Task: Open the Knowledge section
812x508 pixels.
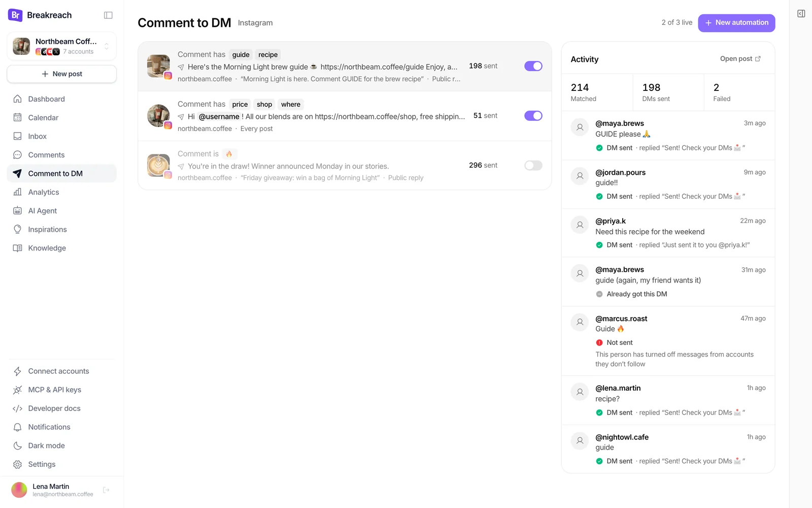Action: point(62,248)
